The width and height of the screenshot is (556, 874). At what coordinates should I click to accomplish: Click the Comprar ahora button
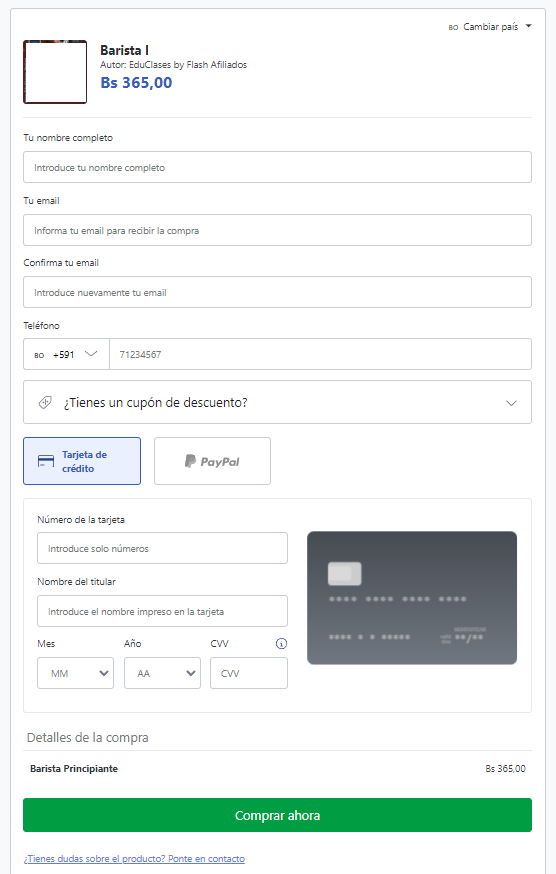click(x=277, y=815)
